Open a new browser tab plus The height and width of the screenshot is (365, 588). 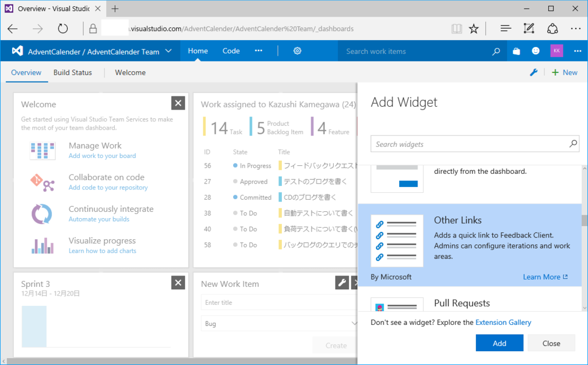click(x=115, y=9)
